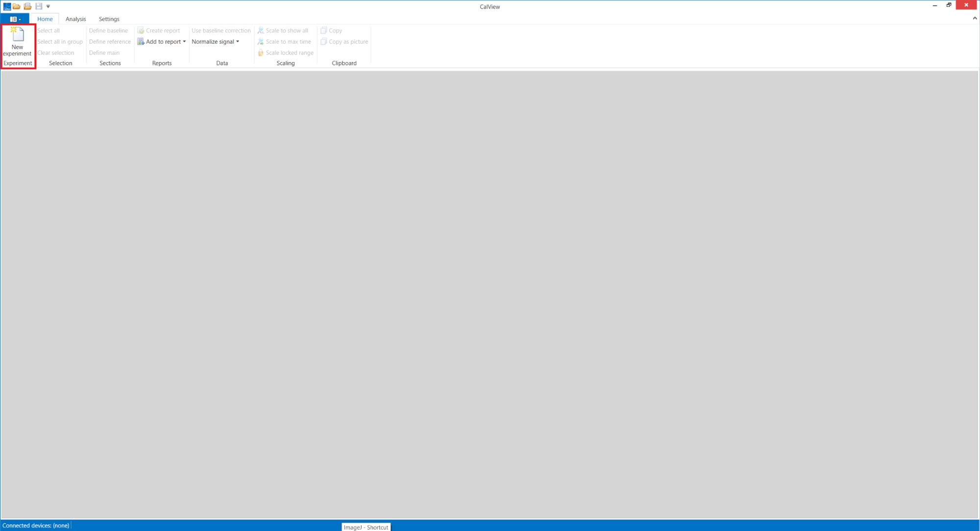Screen dimensions: 980x531
Task: Click the open folder icon in quick access
Action: (x=16, y=6)
